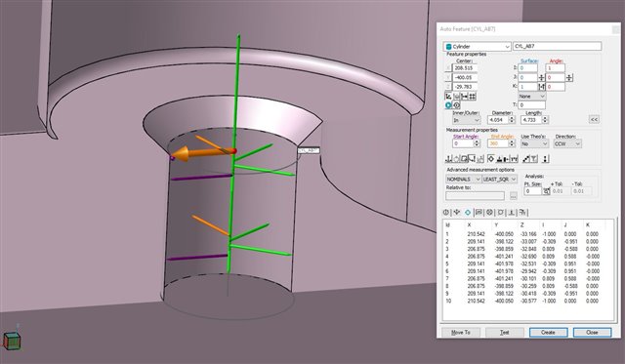This screenshot has height=364, width=625.
Task: Click the flip vector icon beside K
Action: tap(542, 87)
